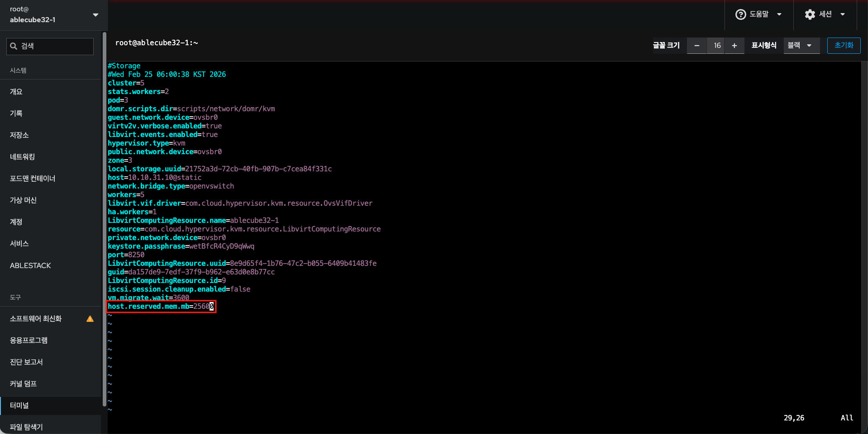
Task: Expand the 도움말 help menu arrow
Action: coord(779,14)
